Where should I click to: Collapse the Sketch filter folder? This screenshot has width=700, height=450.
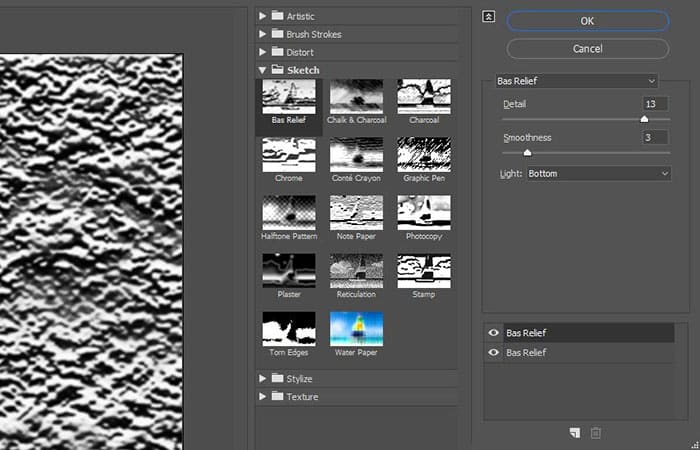[262, 70]
